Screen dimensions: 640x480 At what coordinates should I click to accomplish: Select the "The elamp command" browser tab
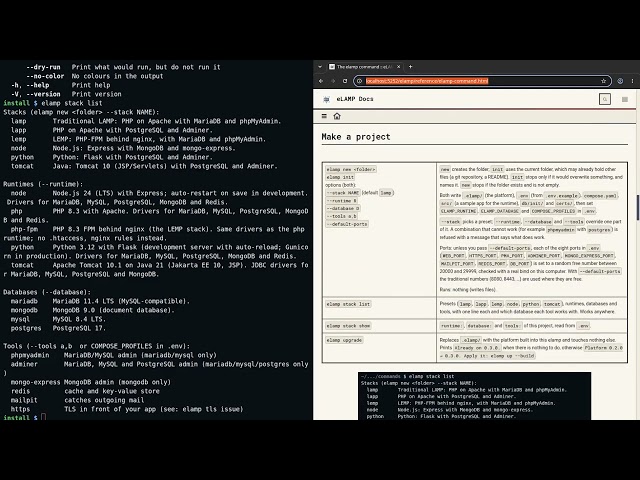pos(364,67)
